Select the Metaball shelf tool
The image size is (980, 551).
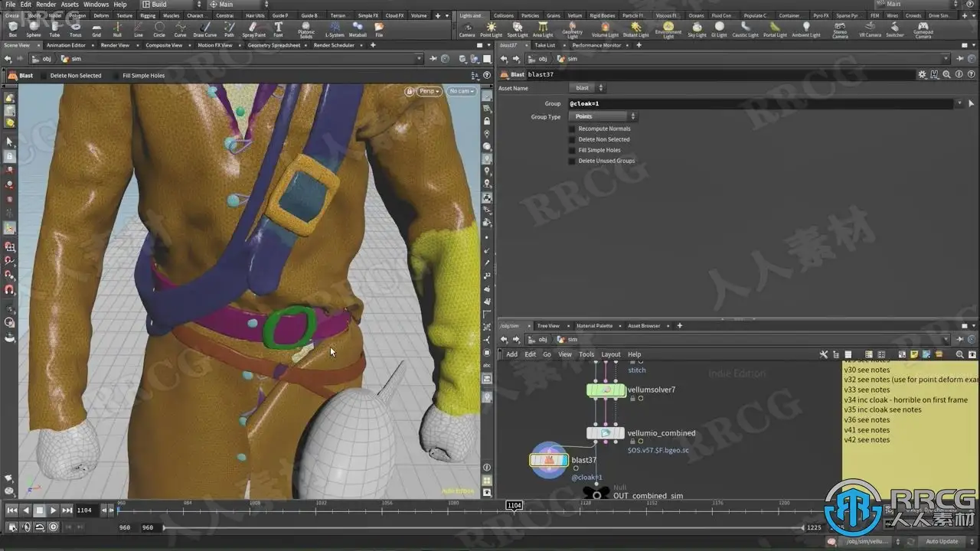[358, 29]
